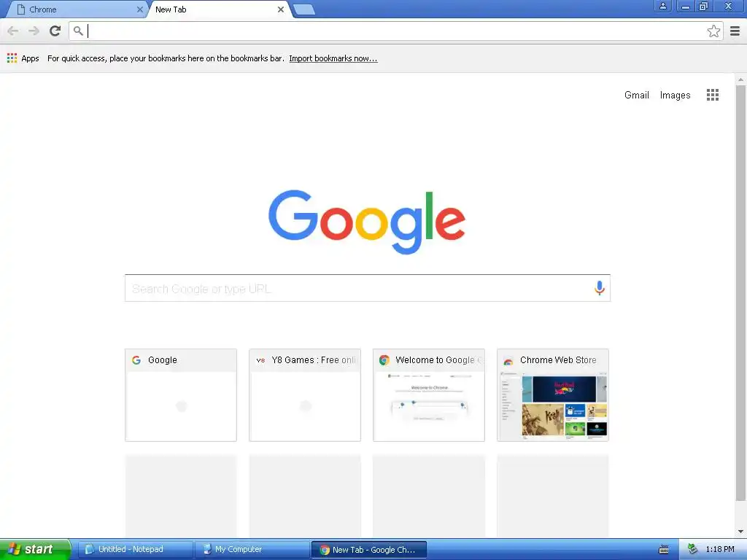The height and width of the screenshot is (560, 747).
Task: Start voice search with the microphone icon
Action: tap(600, 287)
